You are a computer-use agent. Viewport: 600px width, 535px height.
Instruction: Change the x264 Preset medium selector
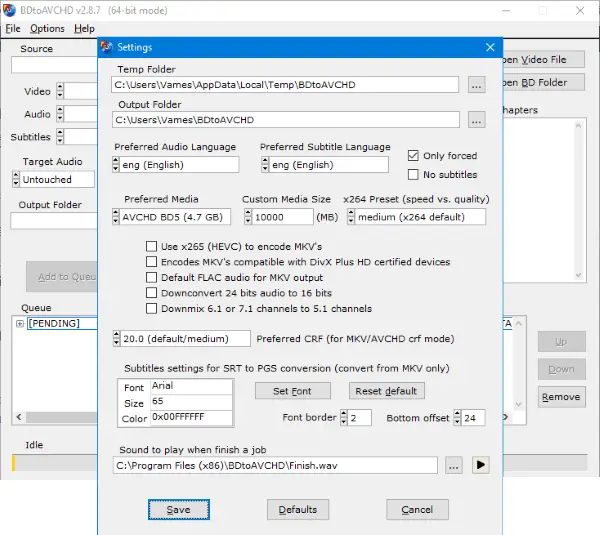click(351, 217)
